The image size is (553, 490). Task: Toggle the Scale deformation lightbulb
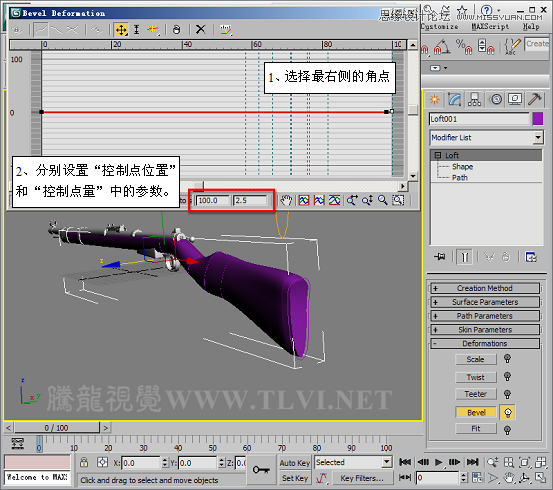[x=507, y=359]
